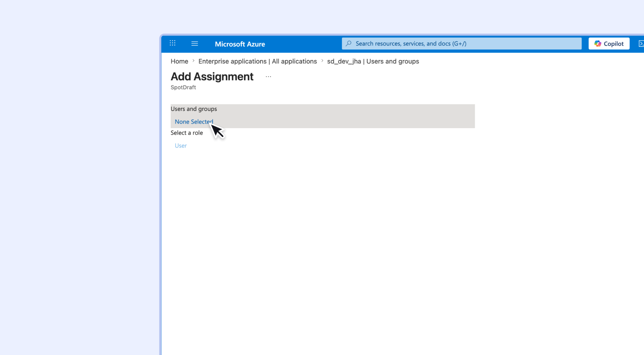Open the Azure app launcher grid icon
644x355 pixels.
(x=173, y=43)
